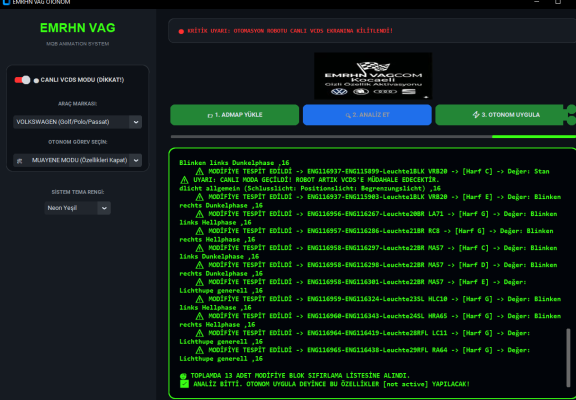Toggle the CANLI VCDS MODU switch

(22, 80)
